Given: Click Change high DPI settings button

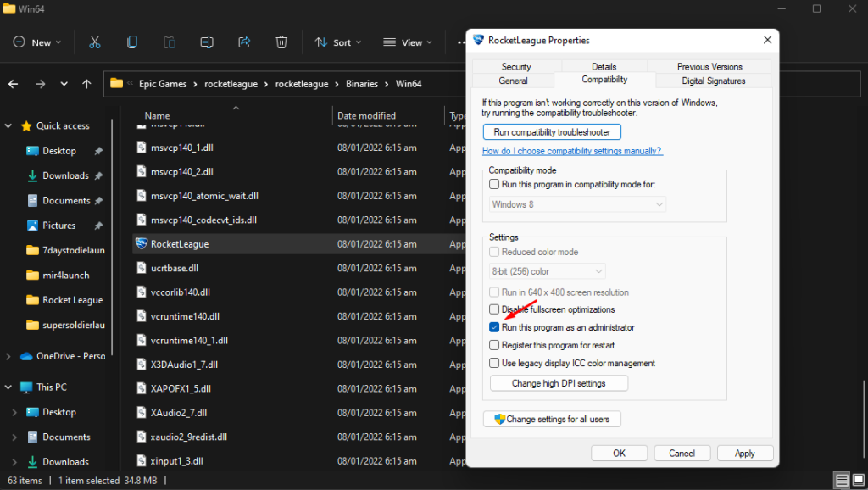Looking at the screenshot, I should click(x=559, y=383).
